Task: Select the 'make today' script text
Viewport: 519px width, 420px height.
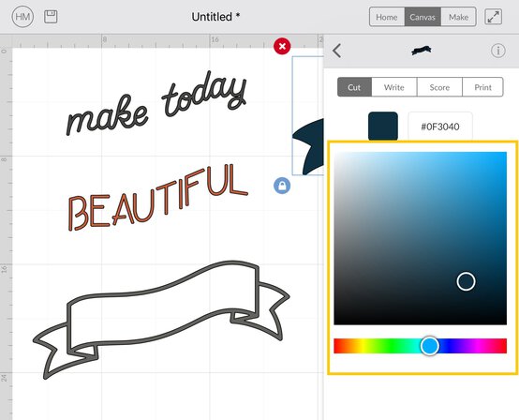Action: (156, 103)
